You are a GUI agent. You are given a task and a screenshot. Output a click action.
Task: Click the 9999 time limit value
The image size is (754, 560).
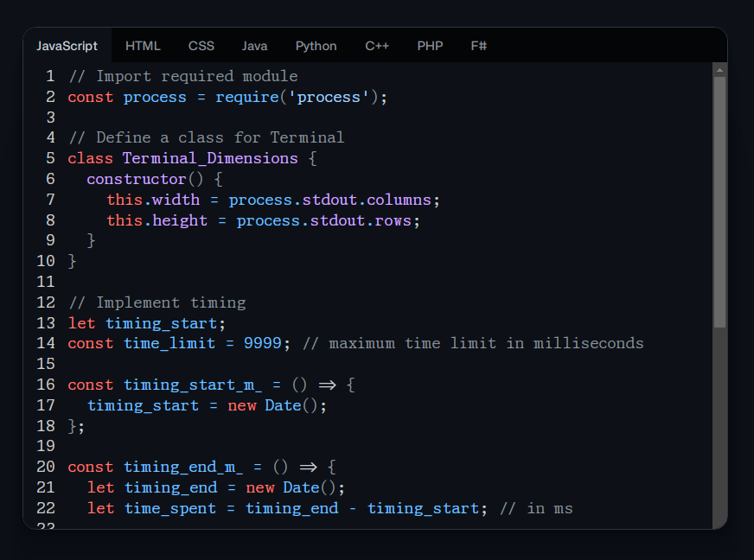point(262,343)
